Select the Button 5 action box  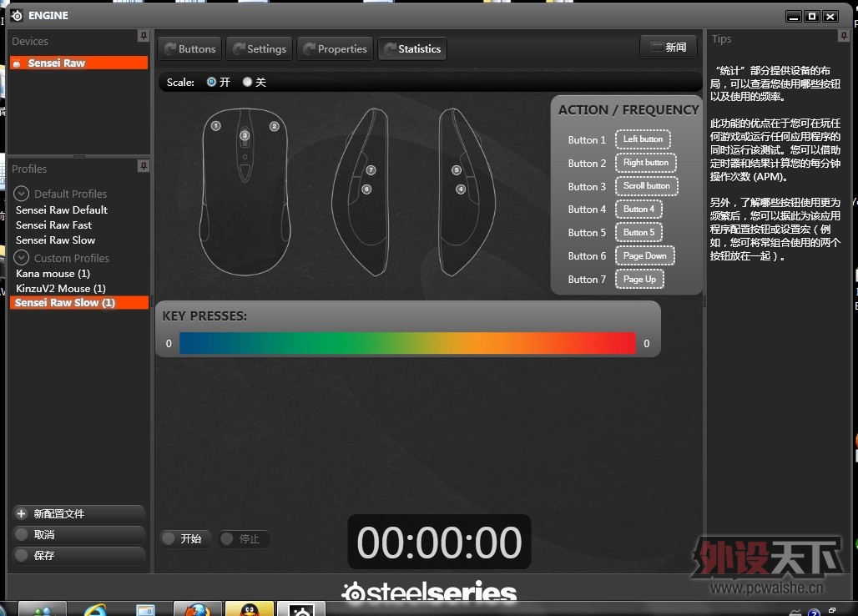pyautogui.click(x=638, y=233)
